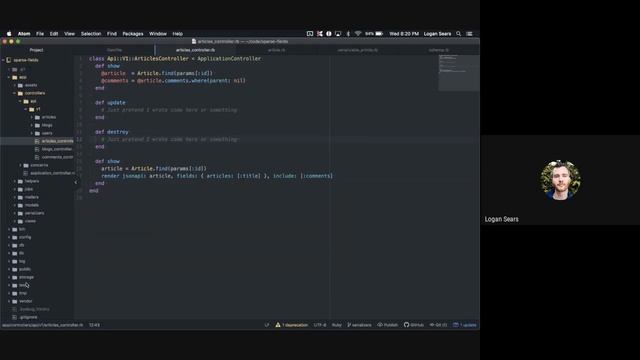Open the GitHub panel from status bar
The width and height of the screenshot is (640, 360).
click(413, 325)
